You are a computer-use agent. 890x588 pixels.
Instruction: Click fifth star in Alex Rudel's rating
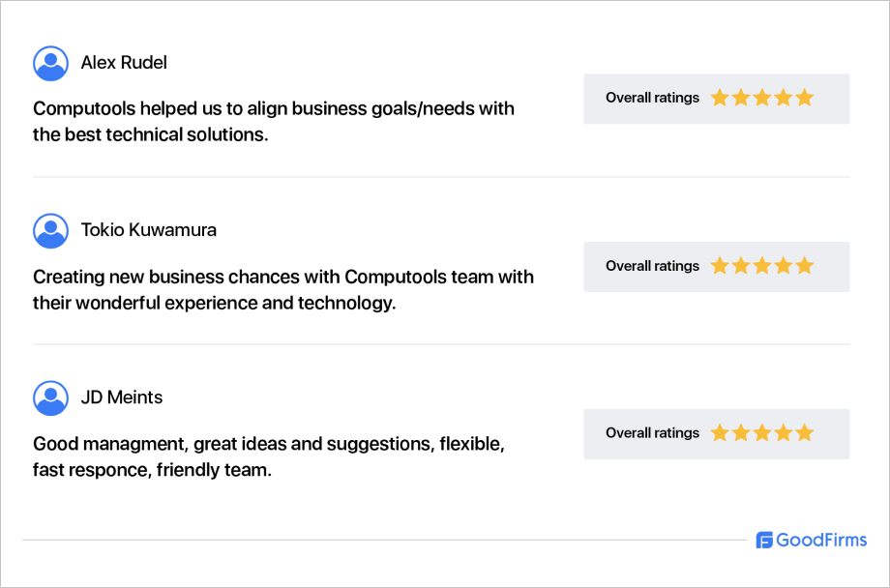coord(805,98)
